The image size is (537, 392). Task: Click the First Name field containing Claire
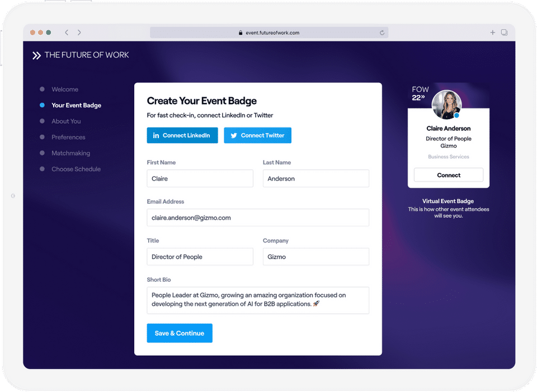point(200,178)
